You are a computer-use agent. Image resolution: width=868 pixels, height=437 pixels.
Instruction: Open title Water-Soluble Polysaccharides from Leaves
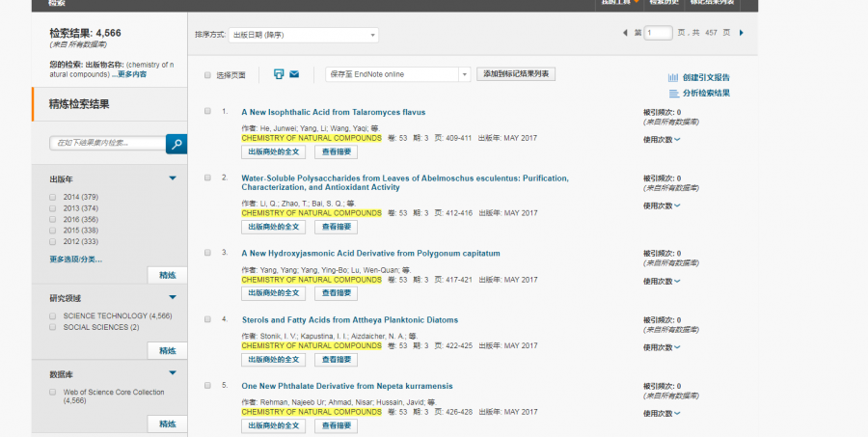click(405, 182)
